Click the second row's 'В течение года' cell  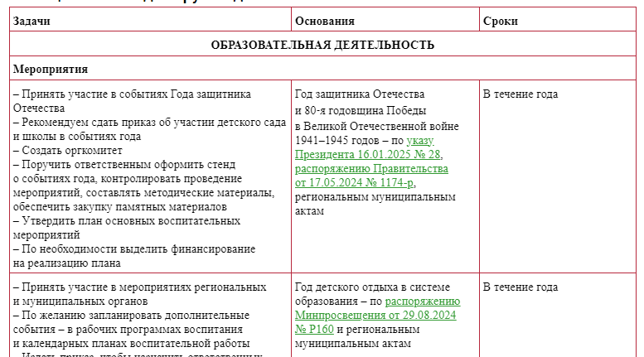tap(520, 287)
